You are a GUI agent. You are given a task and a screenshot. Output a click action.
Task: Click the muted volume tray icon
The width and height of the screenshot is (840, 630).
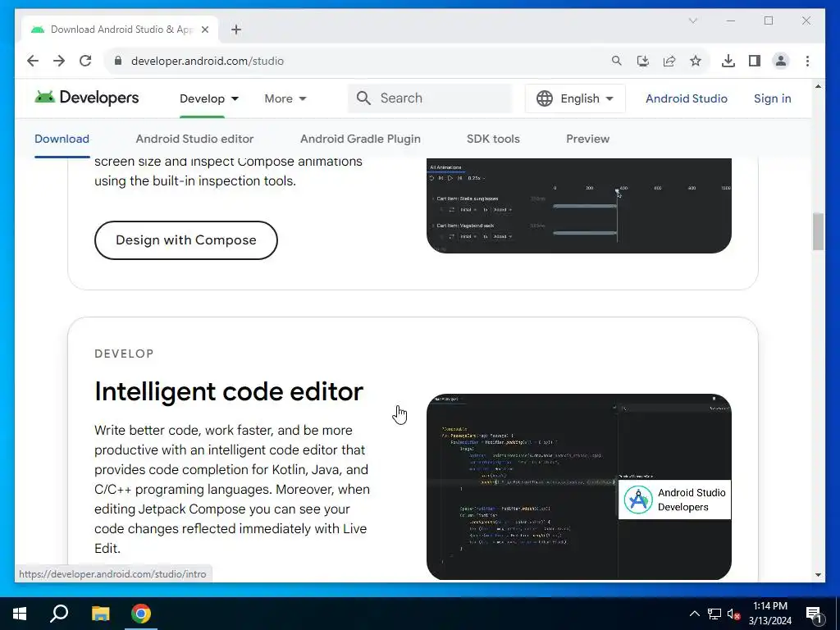click(x=733, y=614)
